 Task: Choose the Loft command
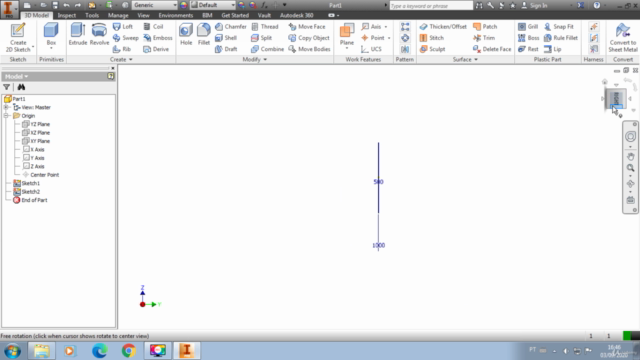point(123,27)
